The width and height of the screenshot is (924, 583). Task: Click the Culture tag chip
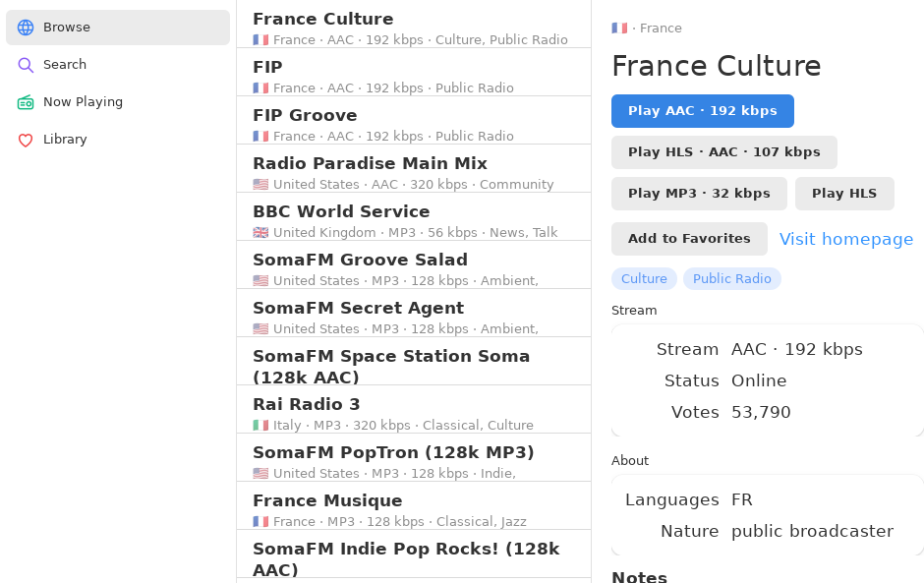[644, 279]
